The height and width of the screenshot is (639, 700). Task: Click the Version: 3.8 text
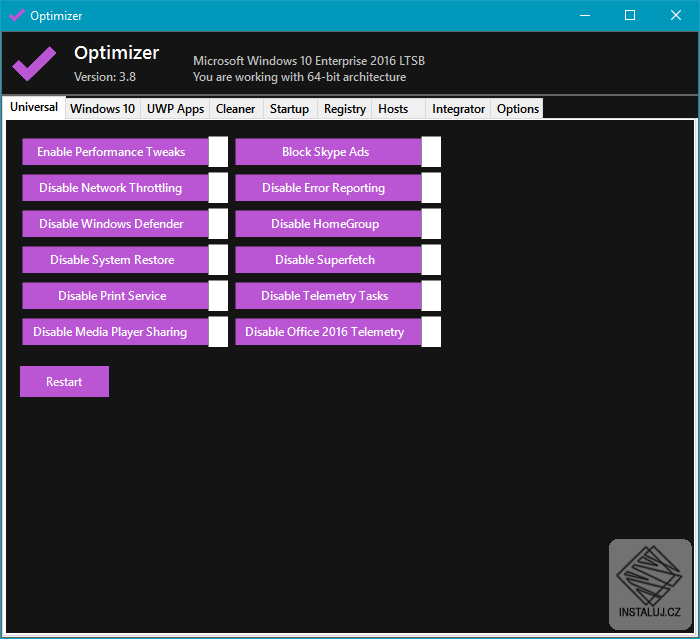pyautogui.click(x=105, y=77)
